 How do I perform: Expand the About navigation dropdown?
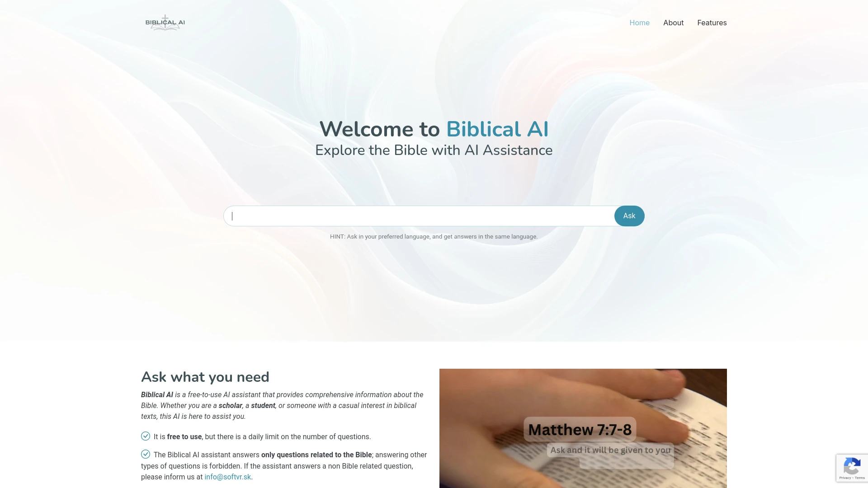[673, 22]
